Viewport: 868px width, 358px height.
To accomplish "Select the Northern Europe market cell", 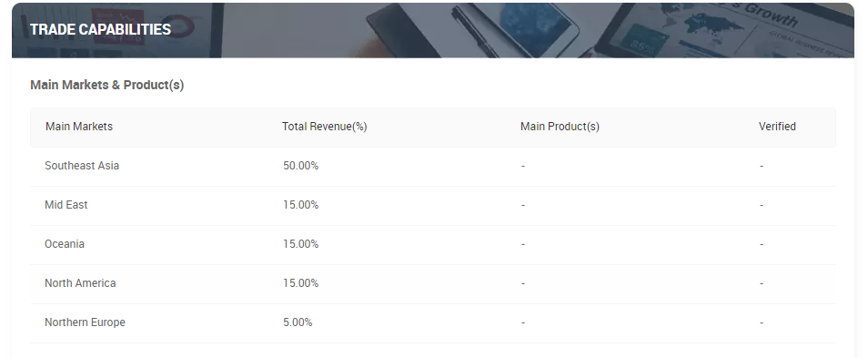I will (85, 322).
